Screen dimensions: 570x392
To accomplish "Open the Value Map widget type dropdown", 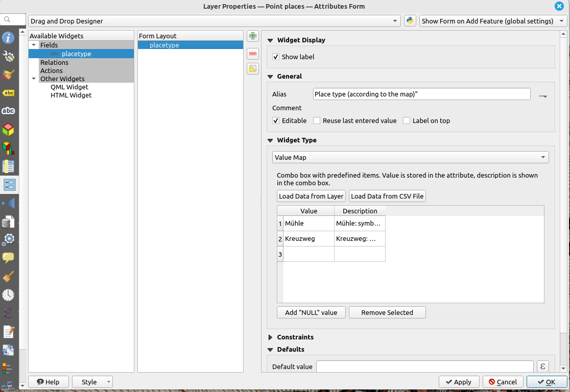I will point(410,157).
